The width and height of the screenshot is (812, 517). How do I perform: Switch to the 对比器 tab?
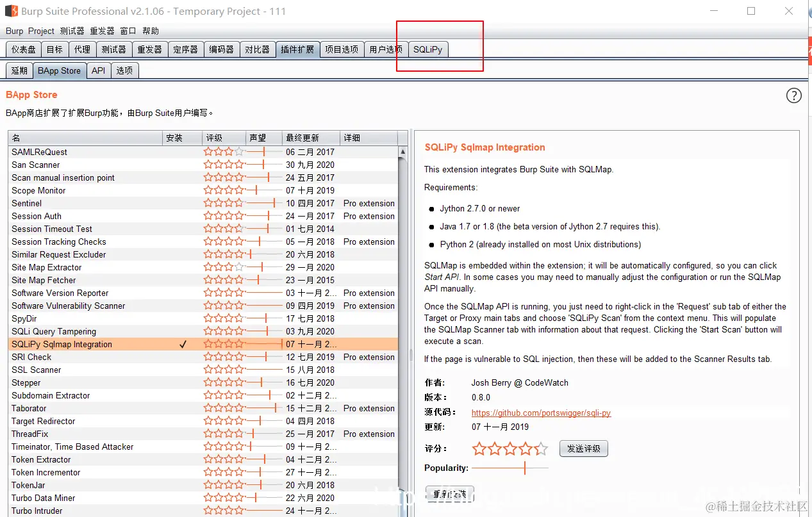(257, 49)
